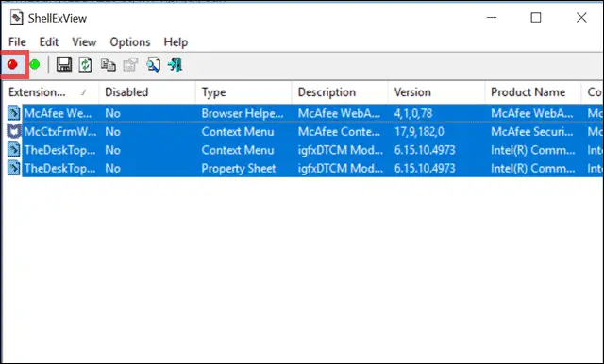This screenshot has width=604, height=364.
Task: Click the Copy Selected Items icon
Action: [x=109, y=65]
